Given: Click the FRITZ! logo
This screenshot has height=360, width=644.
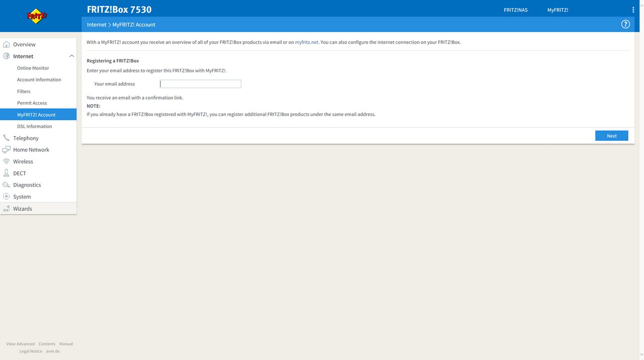Looking at the screenshot, I should pos(37,16).
